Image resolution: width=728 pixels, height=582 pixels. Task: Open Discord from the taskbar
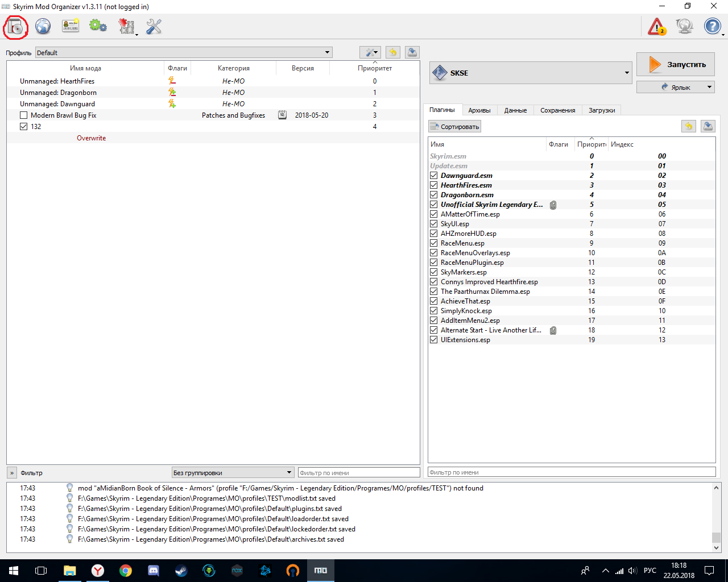pyautogui.click(x=154, y=571)
